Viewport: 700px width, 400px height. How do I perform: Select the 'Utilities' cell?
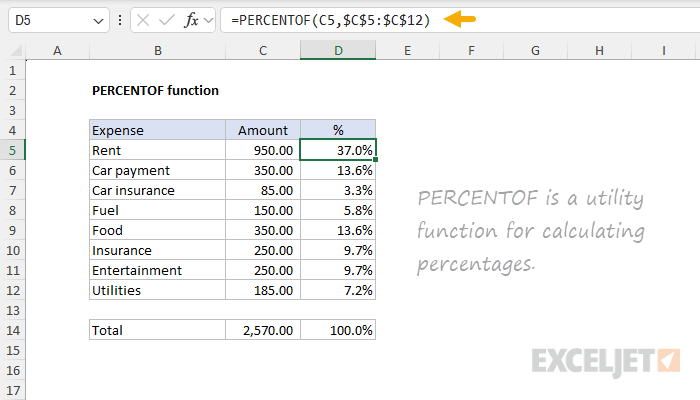tap(158, 290)
